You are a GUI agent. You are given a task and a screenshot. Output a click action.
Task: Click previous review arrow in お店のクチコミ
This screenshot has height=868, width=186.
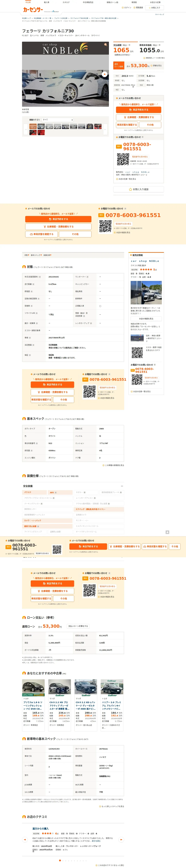25,839
